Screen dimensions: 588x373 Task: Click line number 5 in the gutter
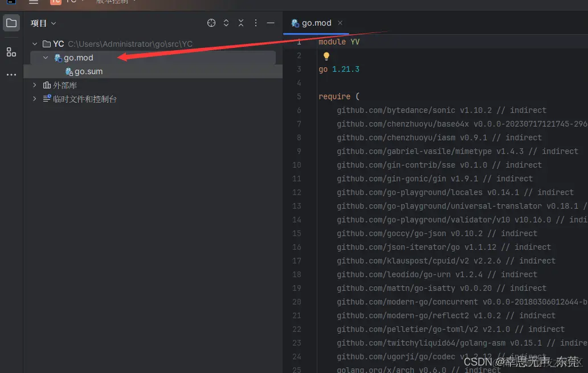299,96
